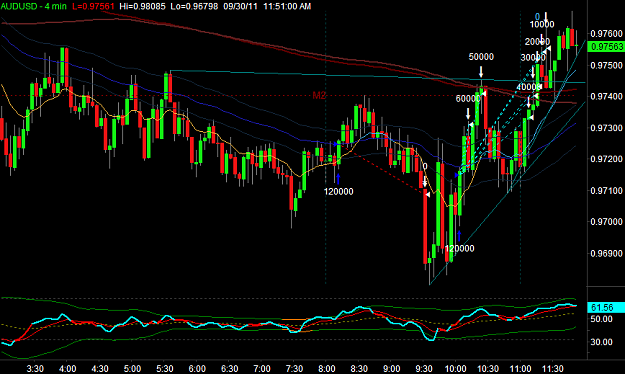Click the 30000 trade size label
The height and width of the screenshot is (374, 625).
[533, 58]
